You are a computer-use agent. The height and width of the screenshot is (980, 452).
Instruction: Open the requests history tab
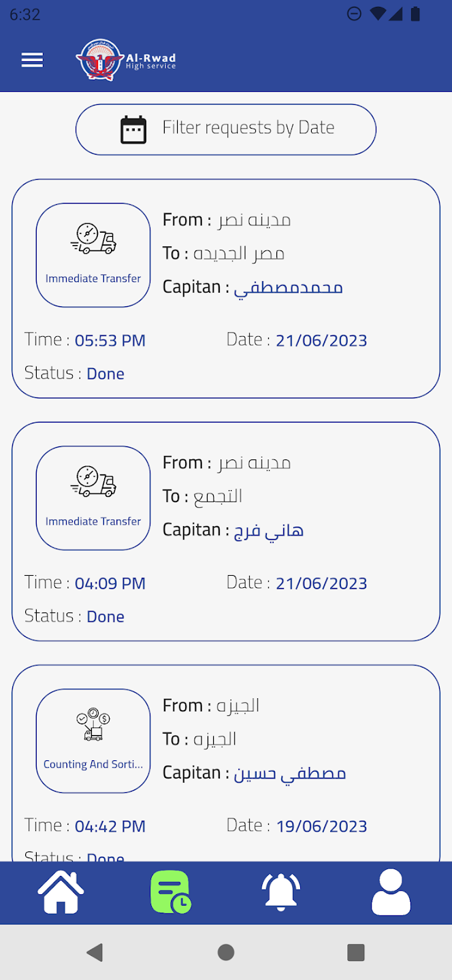[171, 892]
